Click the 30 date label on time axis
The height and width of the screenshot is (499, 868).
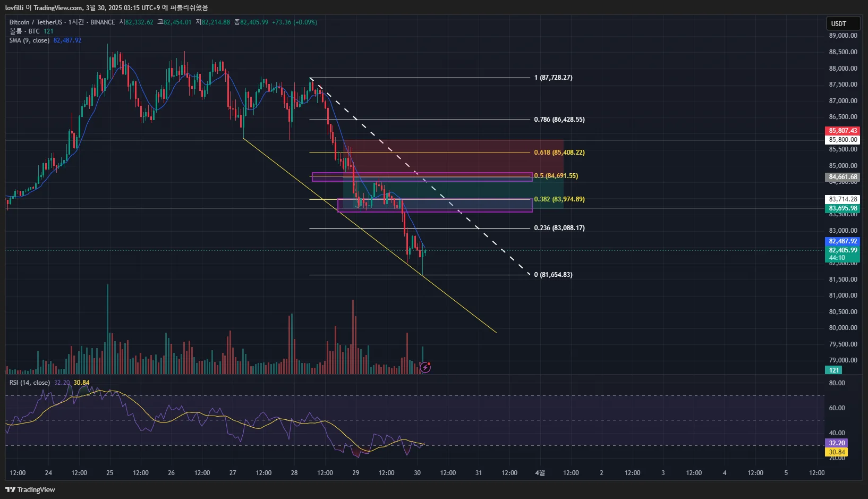click(x=418, y=473)
